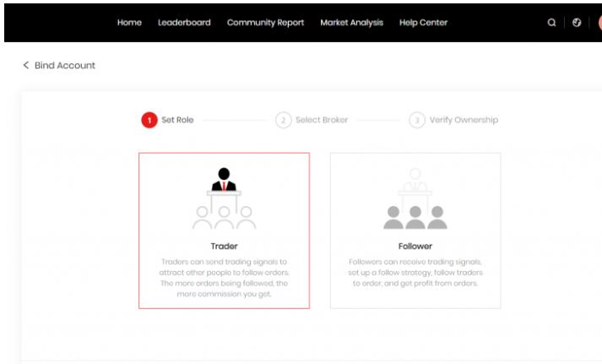This screenshot has height=364, width=602.
Task: Click the Trader presenter illustration
Action: click(224, 199)
